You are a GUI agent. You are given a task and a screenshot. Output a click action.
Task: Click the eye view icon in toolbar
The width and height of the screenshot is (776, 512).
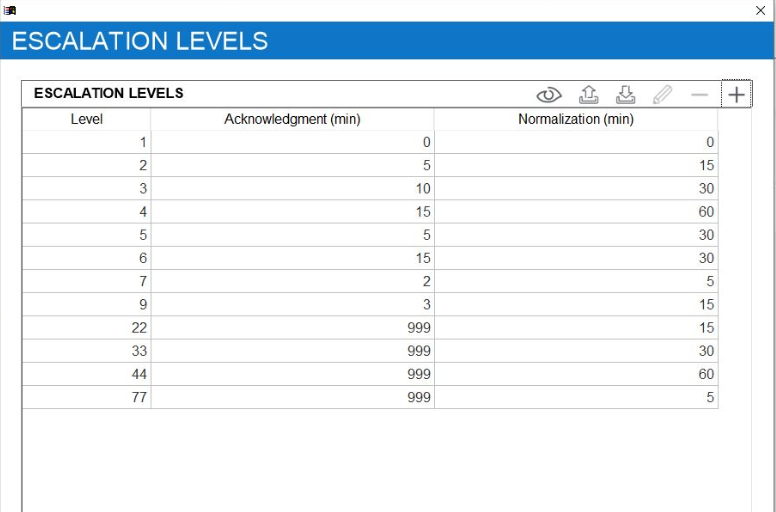tap(549, 95)
